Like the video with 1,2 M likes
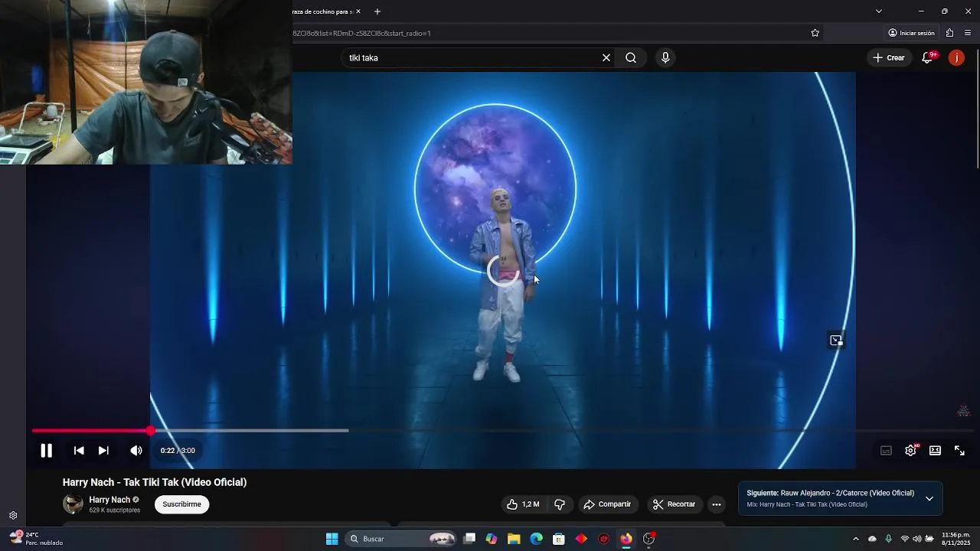This screenshot has width=980, height=551. click(523, 504)
